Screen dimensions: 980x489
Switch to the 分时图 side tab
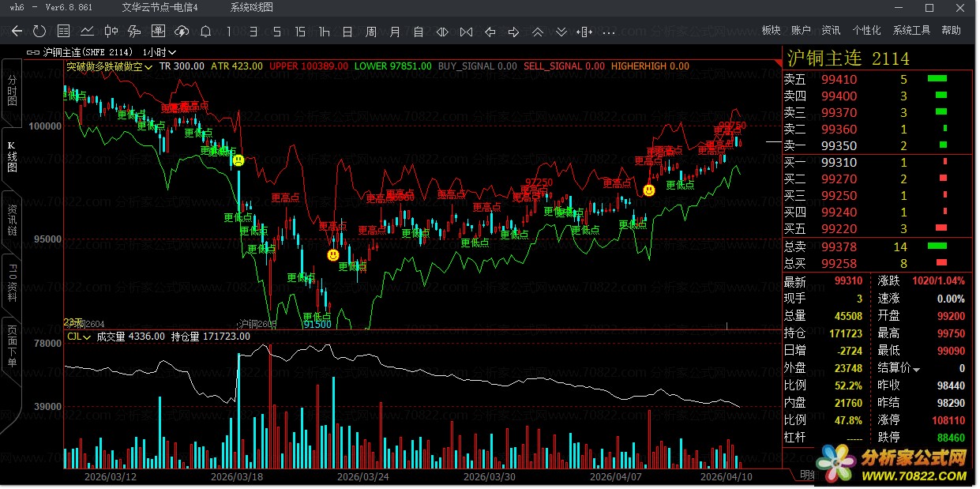(x=12, y=91)
